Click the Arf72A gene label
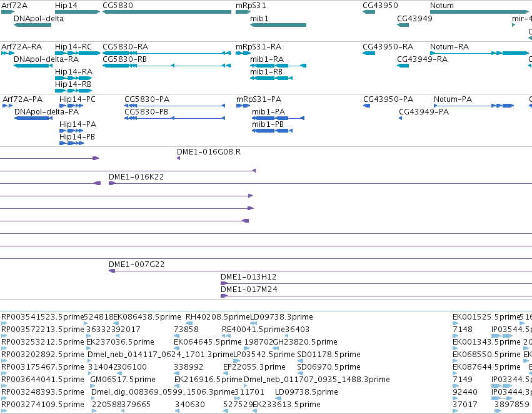 tap(14, 6)
